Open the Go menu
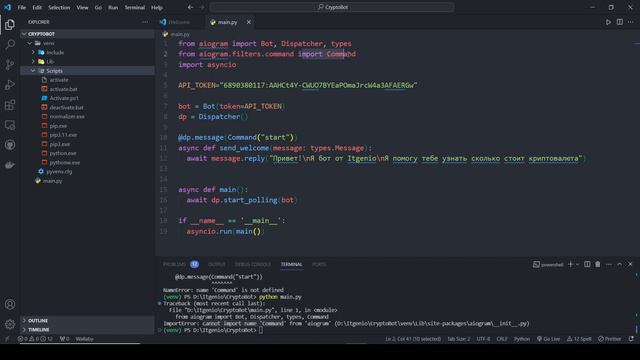Viewport: 640px width, 360px height. [x=98, y=7]
